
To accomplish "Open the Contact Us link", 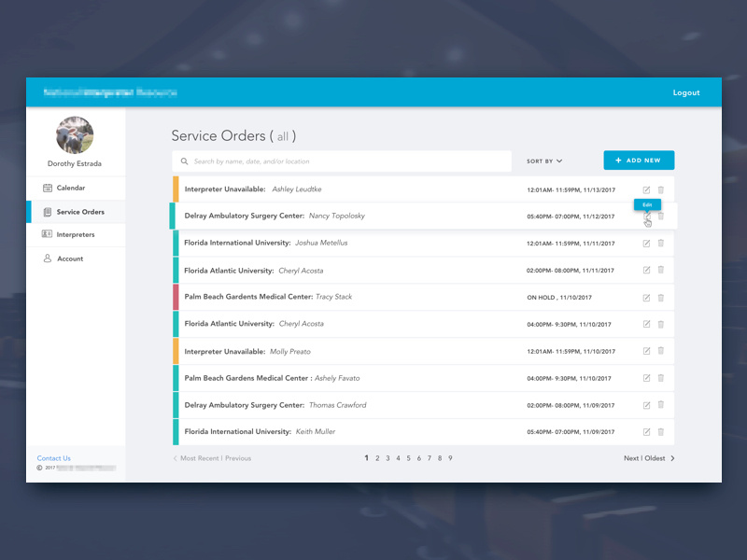I will click(53, 458).
